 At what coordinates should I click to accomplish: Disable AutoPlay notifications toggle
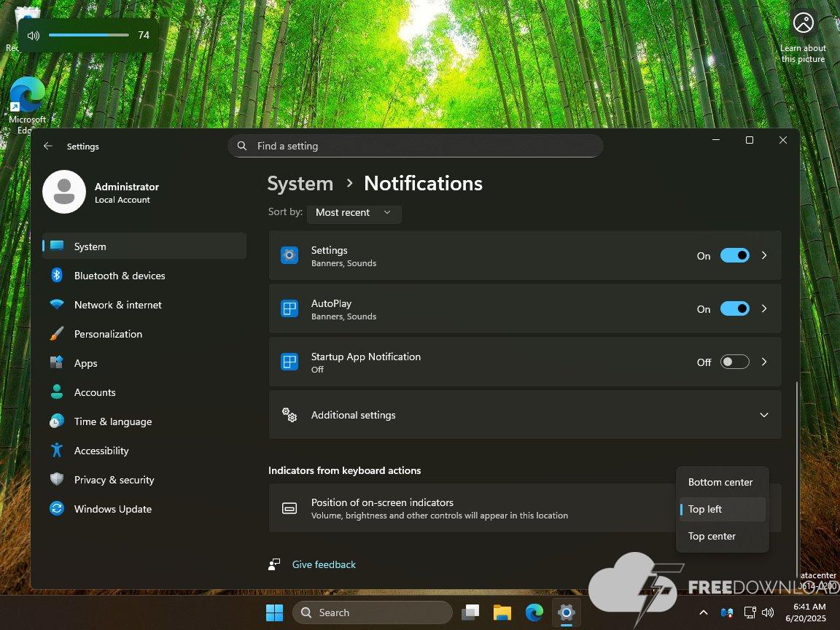(x=734, y=308)
